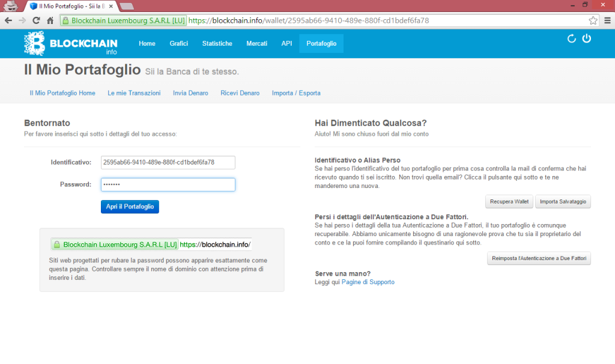Go to the browser home page icon

pos(50,20)
